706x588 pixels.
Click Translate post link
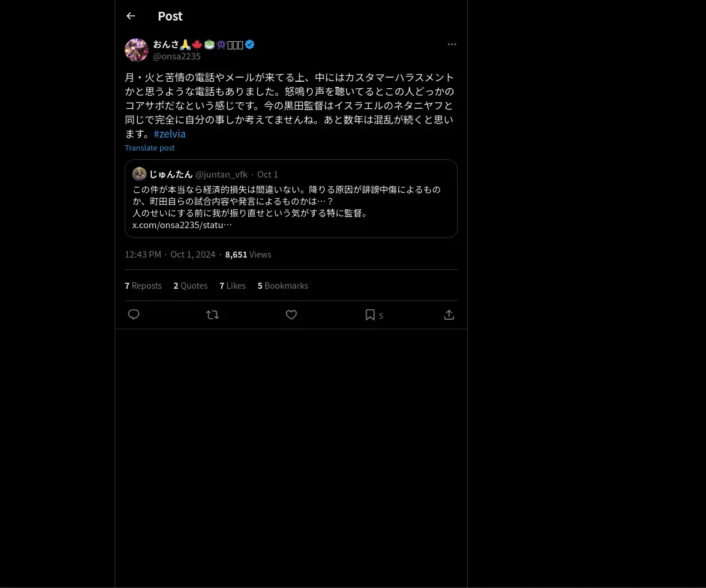click(x=149, y=148)
